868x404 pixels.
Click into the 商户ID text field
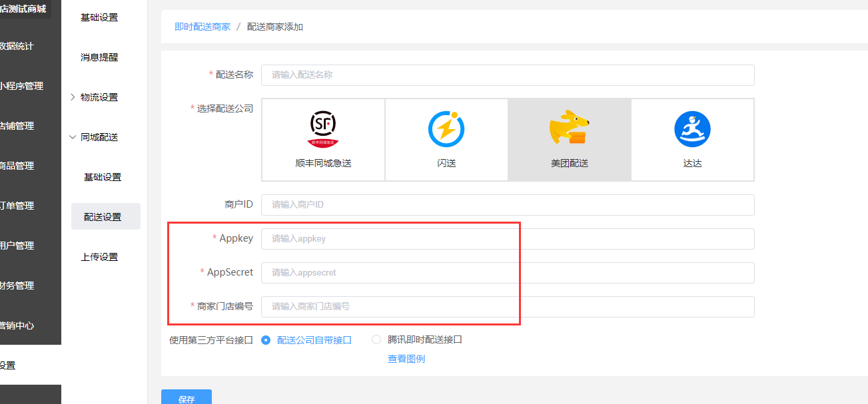coord(508,205)
